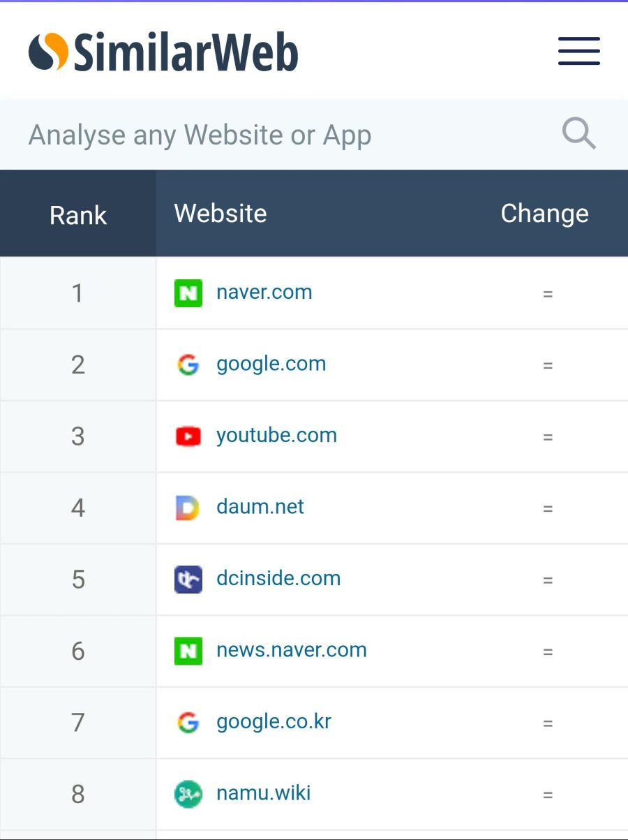The width and height of the screenshot is (628, 840).
Task: Click the Google icon next to google.co.kr
Action: (x=187, y=722)
